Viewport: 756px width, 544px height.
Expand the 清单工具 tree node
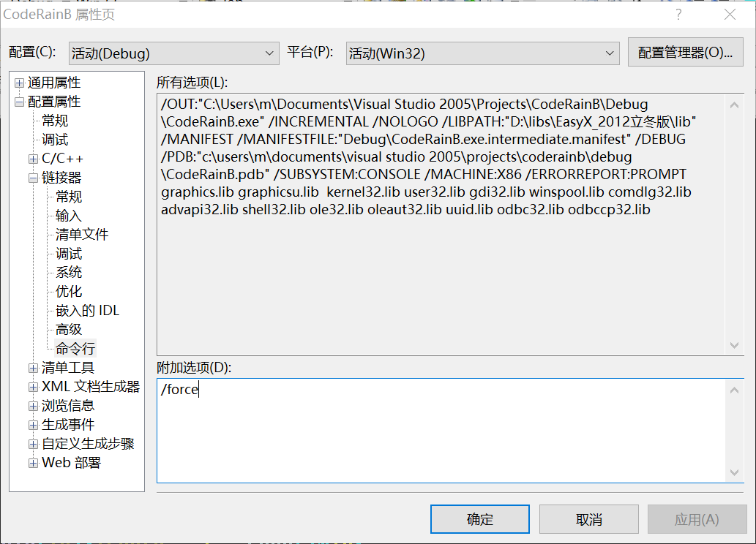pyautogui.click(x=34, y=368)
